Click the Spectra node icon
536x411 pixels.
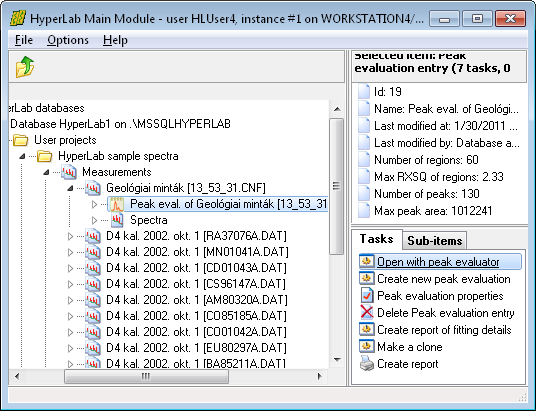click(117, 220)
